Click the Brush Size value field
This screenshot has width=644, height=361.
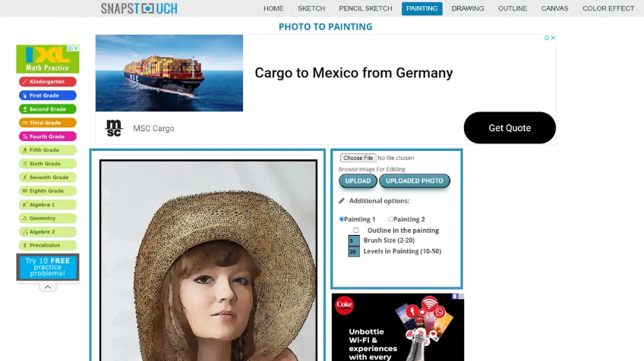pos(354,240)
